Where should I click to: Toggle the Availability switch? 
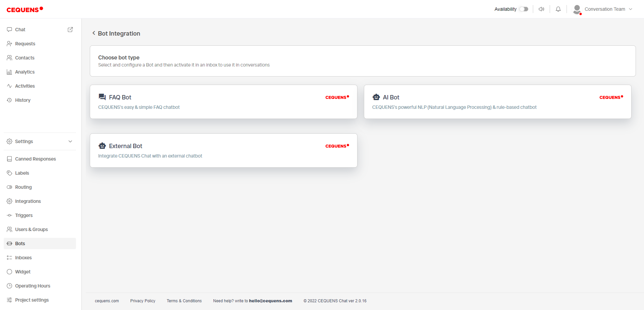click(x=524, y=9)
